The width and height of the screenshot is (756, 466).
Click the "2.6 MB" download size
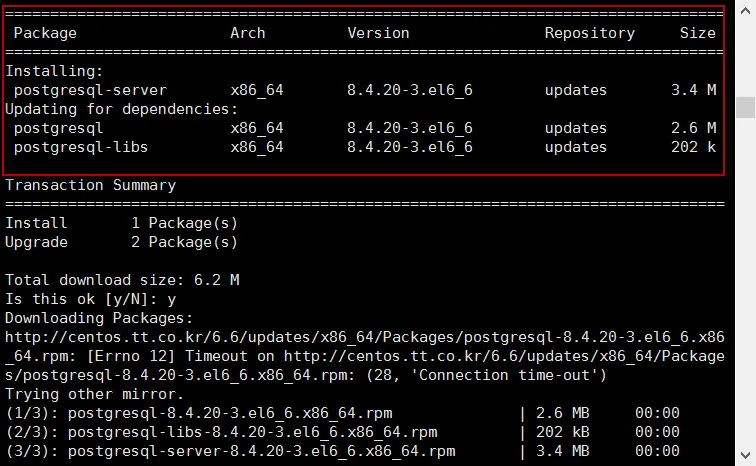click(x=563, y=413)
